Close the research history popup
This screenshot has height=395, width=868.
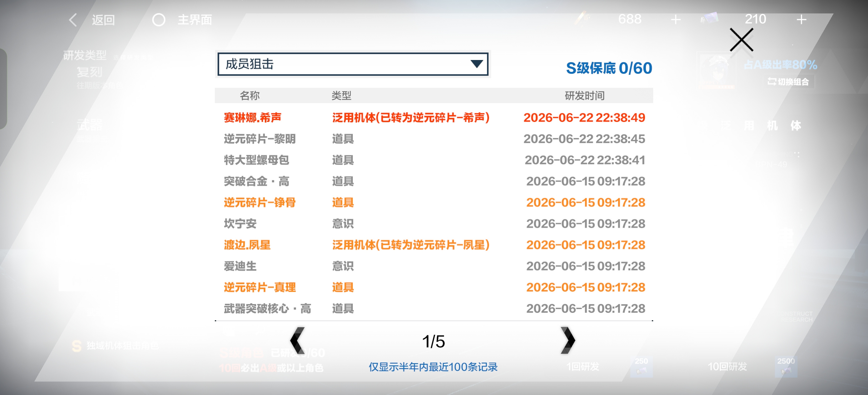tap(741, 40)
